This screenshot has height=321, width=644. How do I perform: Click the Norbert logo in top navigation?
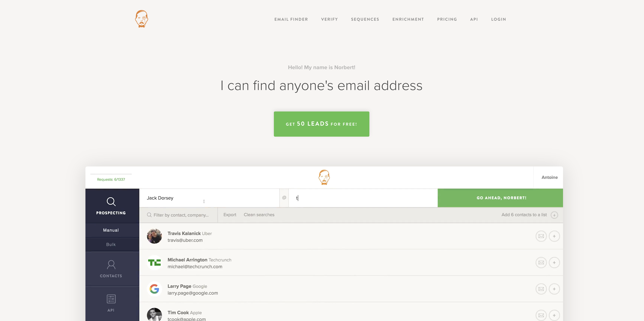point(141,19)
